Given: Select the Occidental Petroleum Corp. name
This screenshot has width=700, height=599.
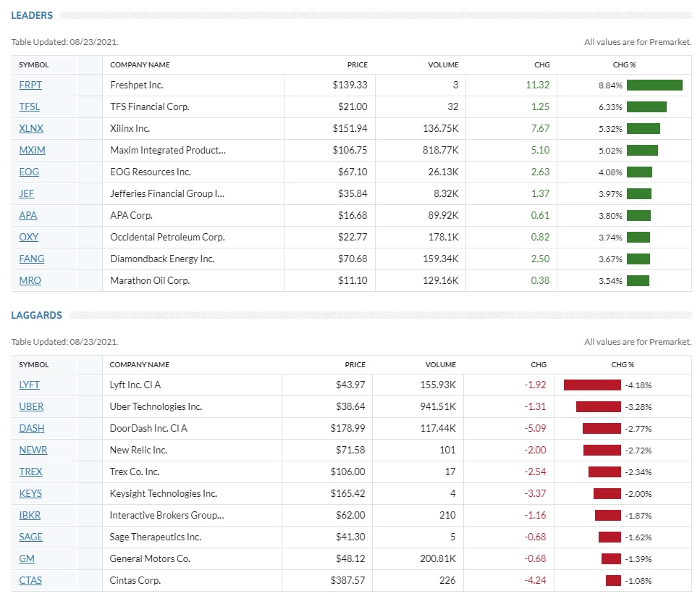Looking at the screenshot, I should (167, 237).
